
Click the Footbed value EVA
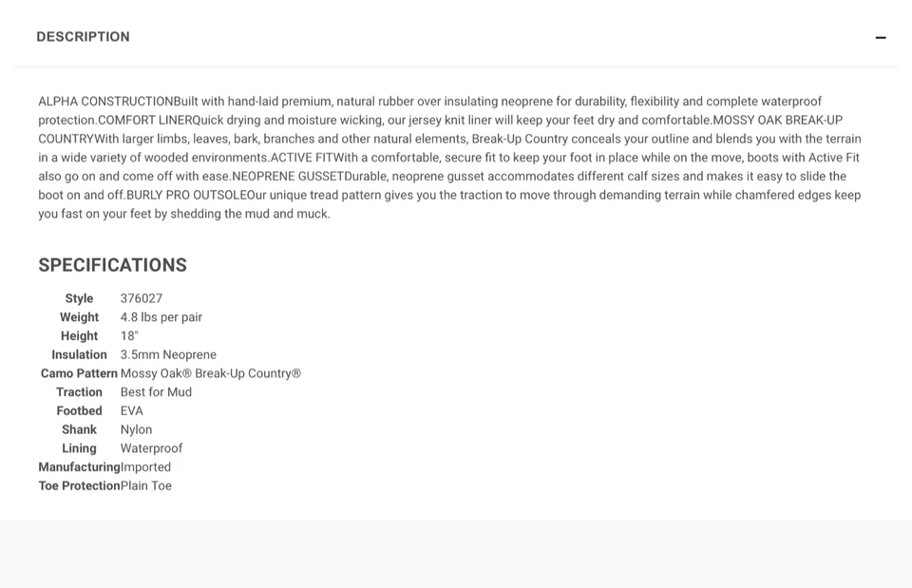(x=131, y=410)
